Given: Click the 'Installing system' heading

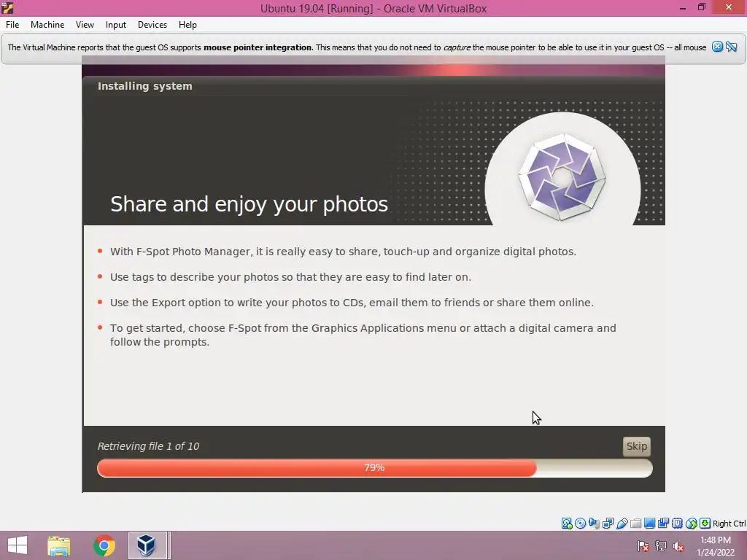Looking at the screenshot, I should pyautogui.click(x=145, y=86).
